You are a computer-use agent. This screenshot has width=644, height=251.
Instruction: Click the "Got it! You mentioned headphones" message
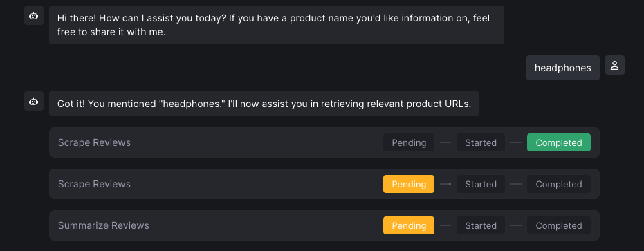264,104
